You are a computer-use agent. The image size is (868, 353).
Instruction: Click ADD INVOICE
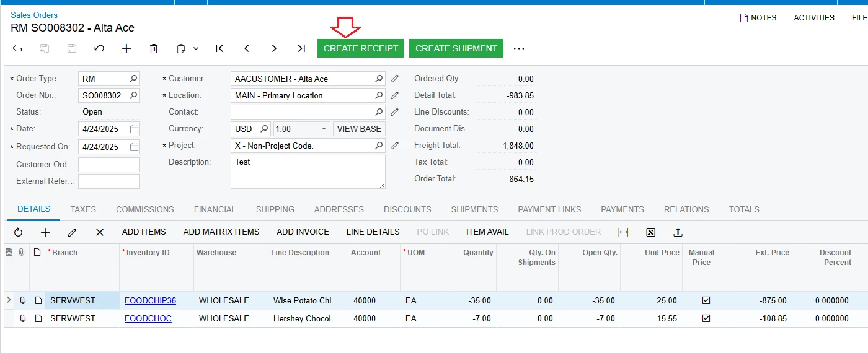coord(303,232)
